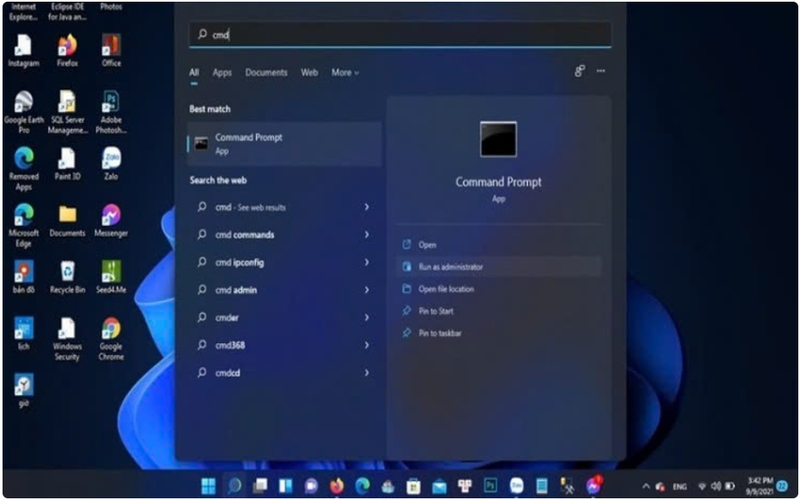Screen dimensions: 800x500
Task: Select the 'cmd admin' web suggestion
Action: [x=284, y=290]
